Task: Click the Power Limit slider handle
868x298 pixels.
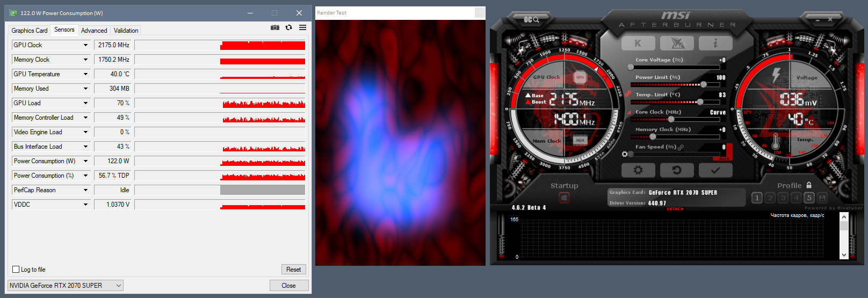Action: click(x=704, y=84)
